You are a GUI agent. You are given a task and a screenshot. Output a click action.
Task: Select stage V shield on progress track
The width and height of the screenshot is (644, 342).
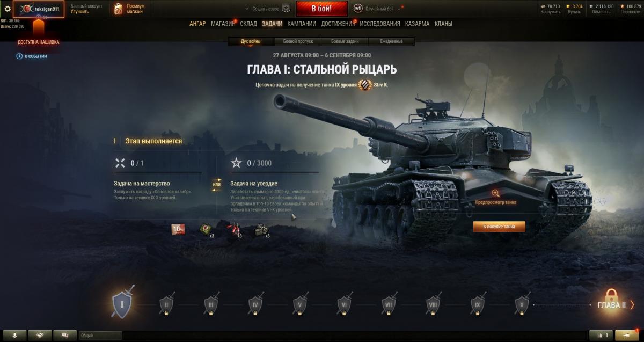click(x=300, y=304)
